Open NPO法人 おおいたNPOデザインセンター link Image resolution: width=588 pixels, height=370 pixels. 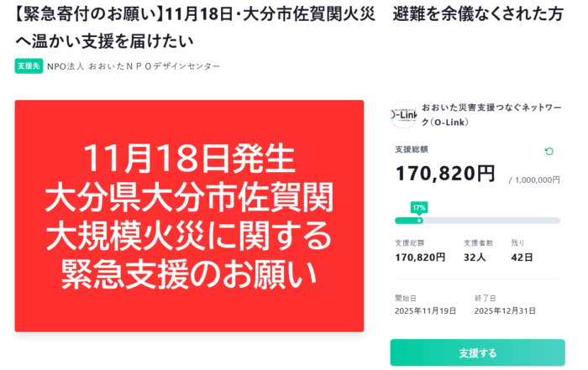[x=134, y=66]
